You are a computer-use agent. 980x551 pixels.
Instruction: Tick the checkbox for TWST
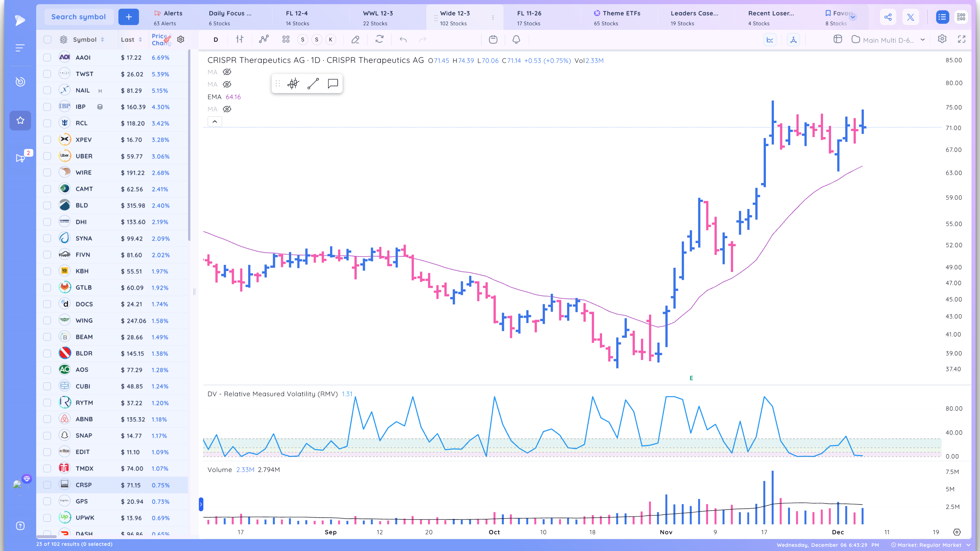(47, 74)
